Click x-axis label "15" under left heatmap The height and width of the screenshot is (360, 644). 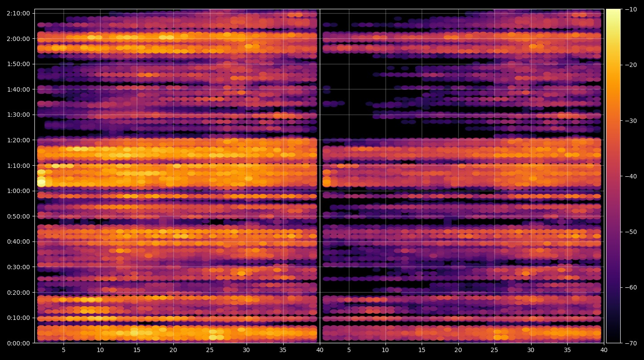pos(137,350)
